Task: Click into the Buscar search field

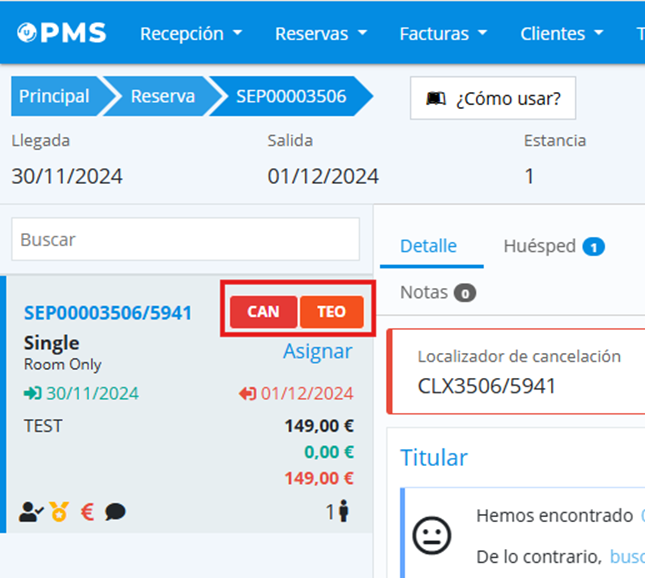Action: (185, 239)
